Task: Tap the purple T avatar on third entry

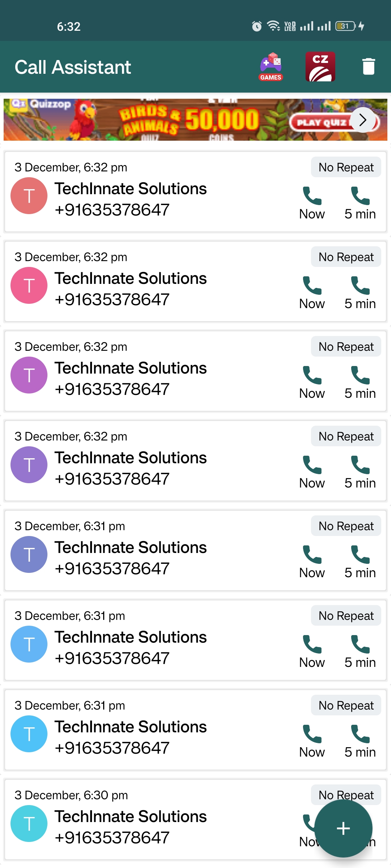Action: 29,375
